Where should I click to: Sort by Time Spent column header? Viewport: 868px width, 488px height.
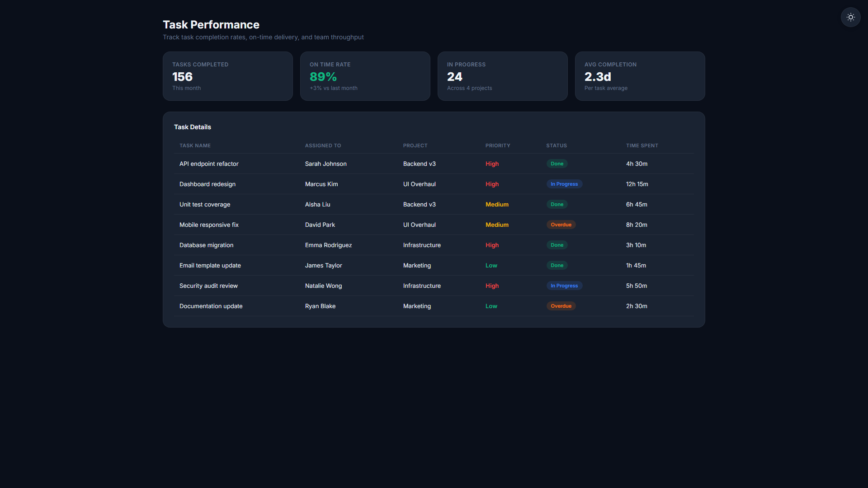[642, 145]
